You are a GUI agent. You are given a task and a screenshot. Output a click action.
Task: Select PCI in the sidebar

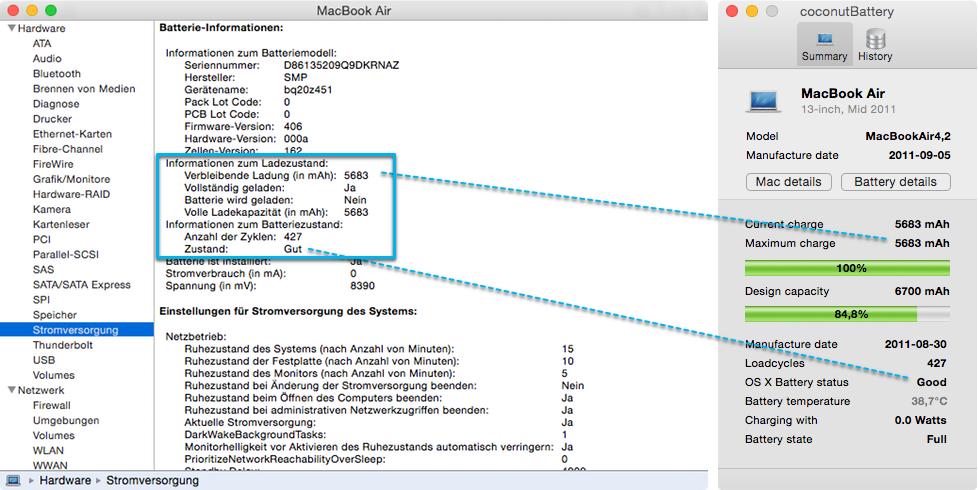coord(42,239)
